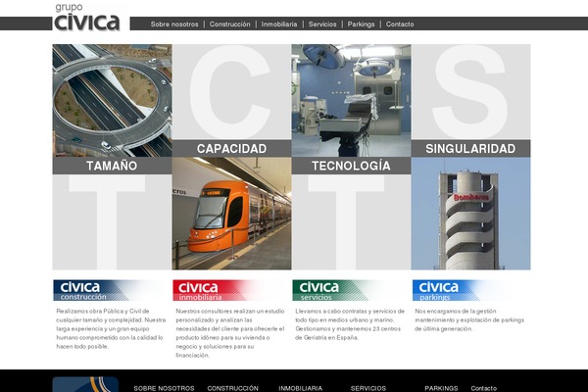Click the footer PARKINGS link
The image size is (588, 392).
click(x=441, y=388)
